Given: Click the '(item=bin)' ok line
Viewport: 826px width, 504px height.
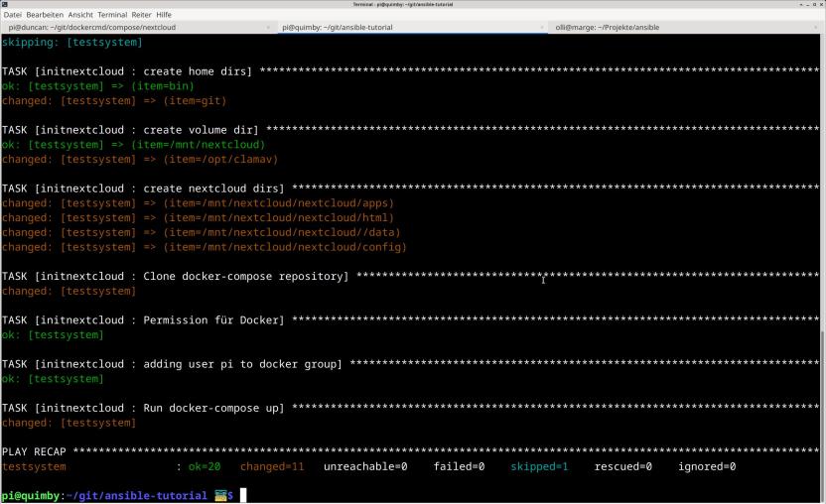Looking at the screenshot, I should click(x=98, y=86).
